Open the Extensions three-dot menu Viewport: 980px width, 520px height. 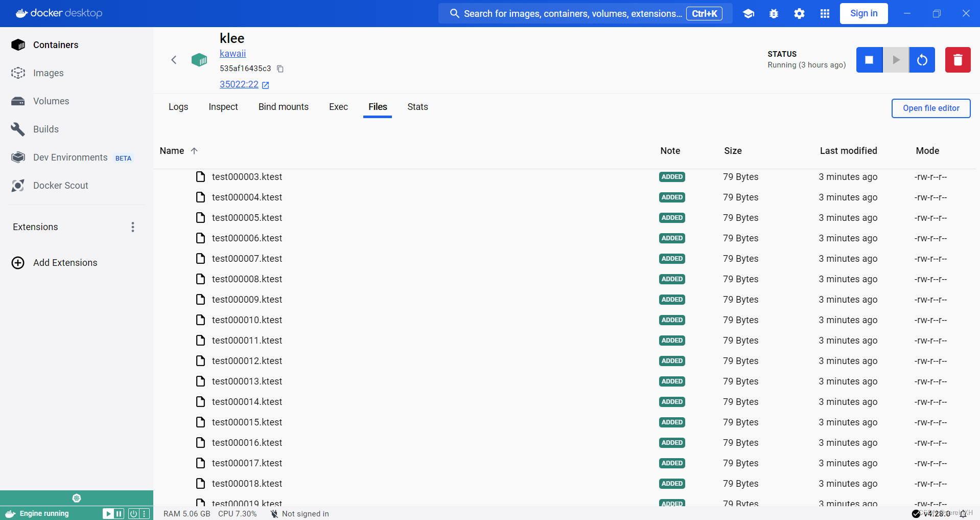click(133, 227)
